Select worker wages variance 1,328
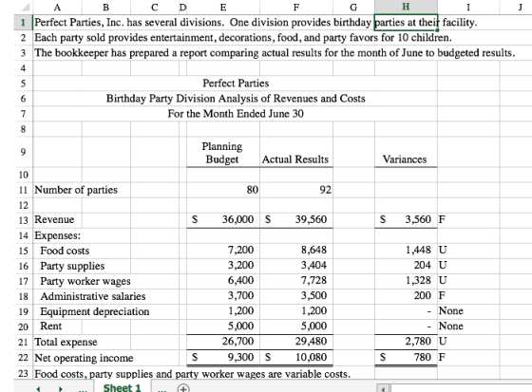 click(x=406, y=280)
